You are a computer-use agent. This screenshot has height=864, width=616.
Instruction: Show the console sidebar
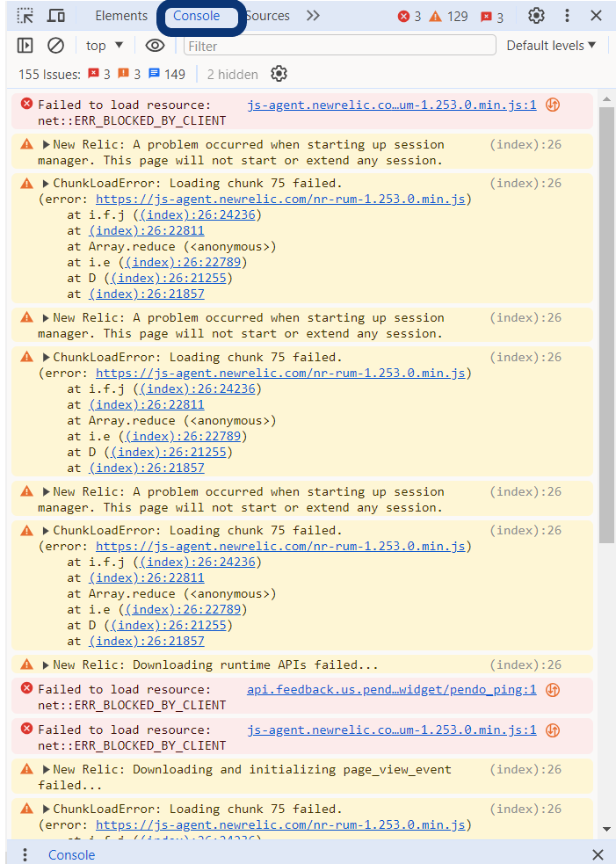[x=25, y=45]
